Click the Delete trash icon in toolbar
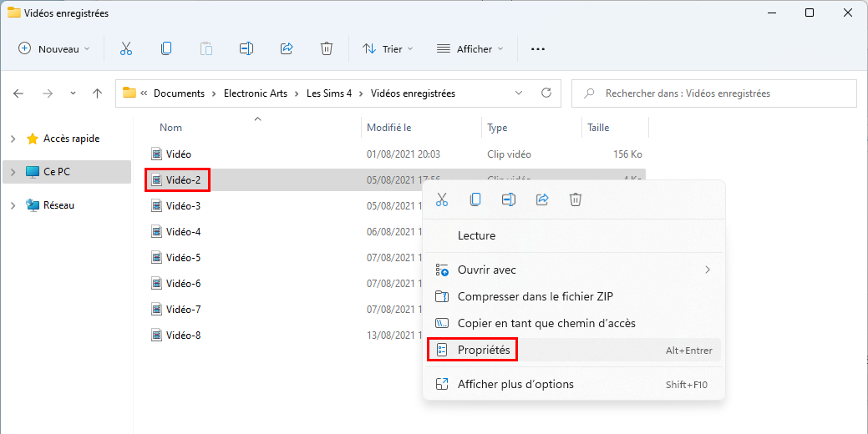 tap(326, 48)
